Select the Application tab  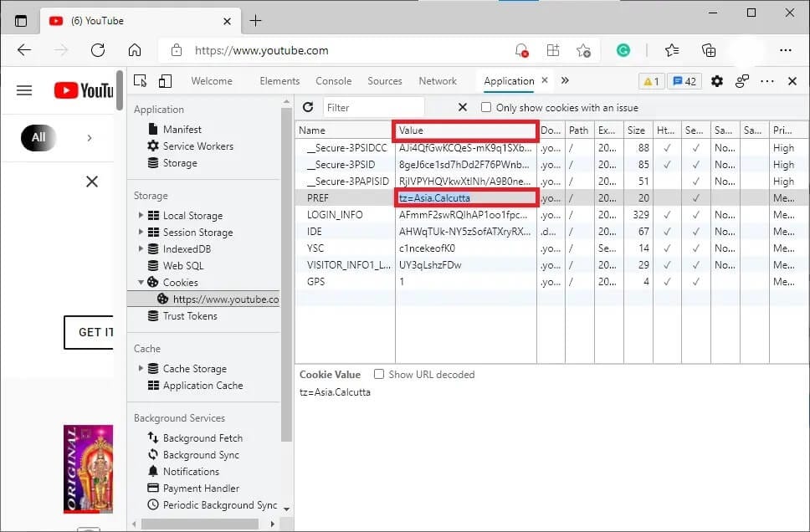509,81
